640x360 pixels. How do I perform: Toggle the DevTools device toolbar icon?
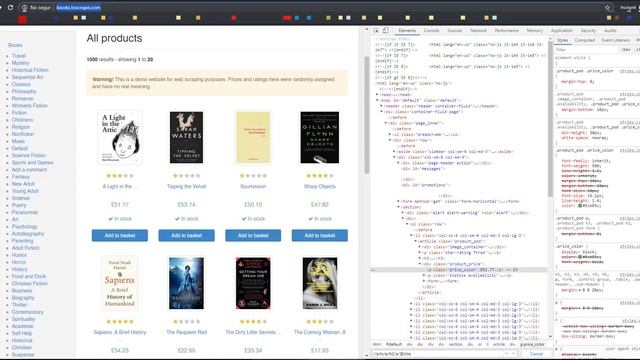(386, 31)
